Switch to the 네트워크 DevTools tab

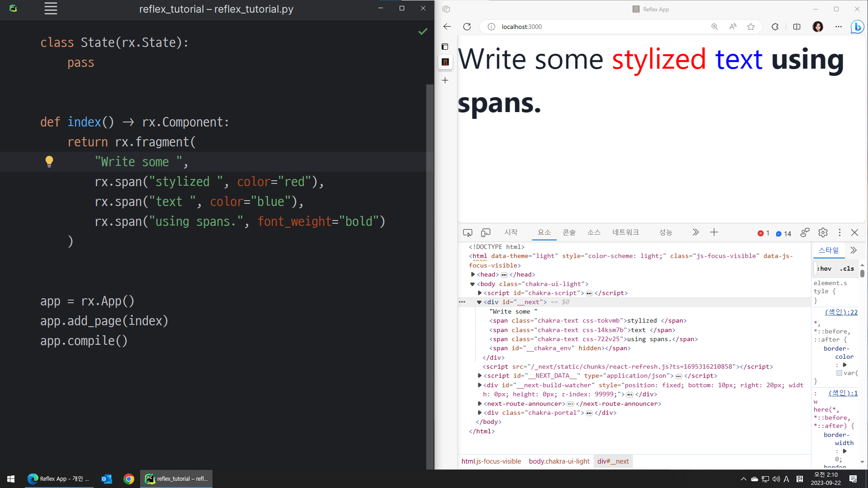pyautogui.click(x=625, y=232)
